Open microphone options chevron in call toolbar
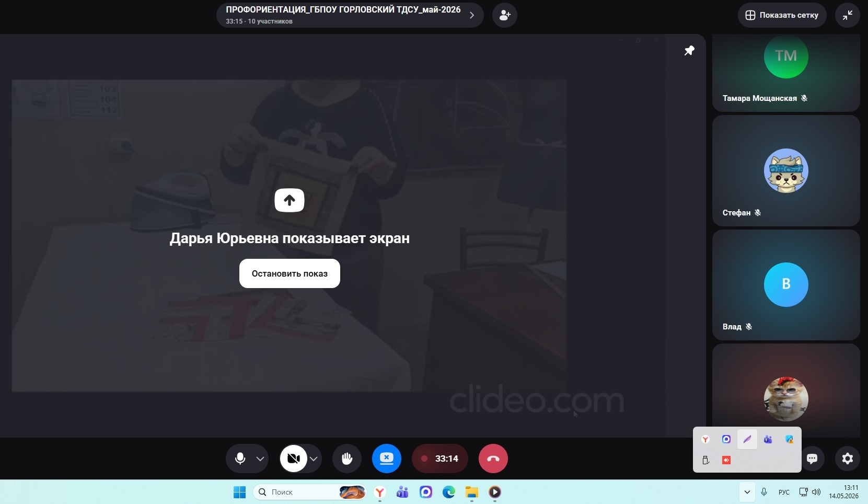This screenshot has width=868, height=504. click(260, 459)
